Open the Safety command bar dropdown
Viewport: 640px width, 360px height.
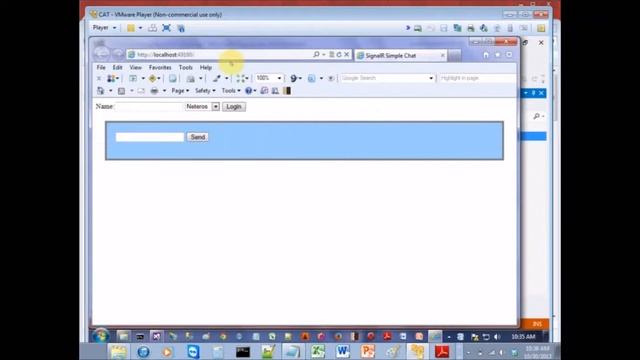(205, 91)
